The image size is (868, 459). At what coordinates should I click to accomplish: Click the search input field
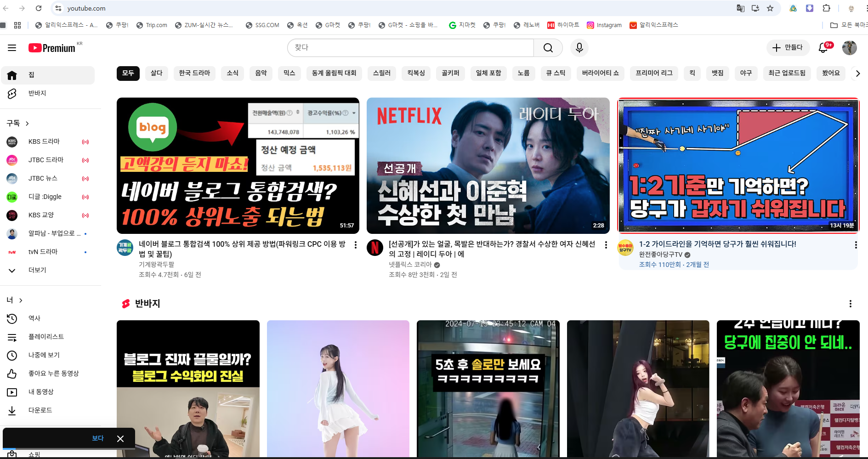pyautogui.click(x=410, y=48)
